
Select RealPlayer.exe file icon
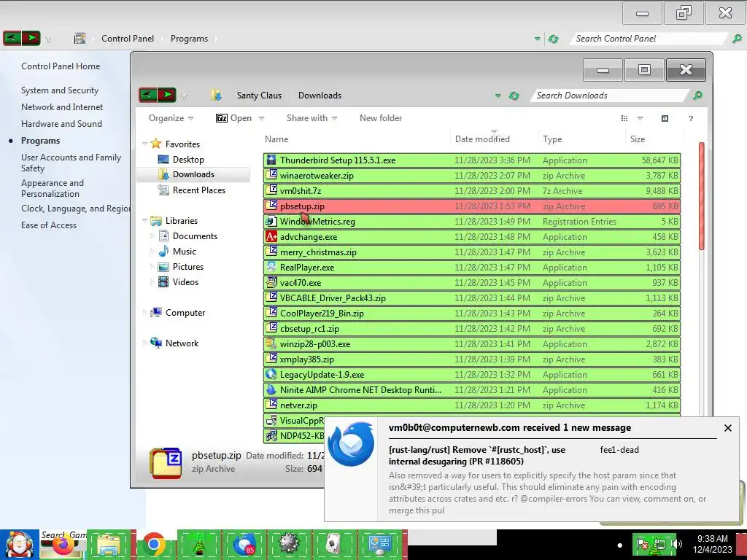click(x=271, y=267)
